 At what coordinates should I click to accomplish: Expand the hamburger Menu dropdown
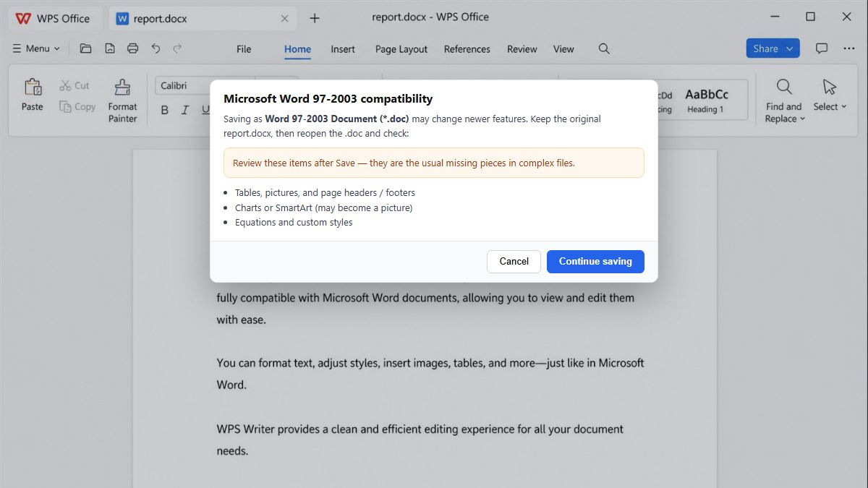[x=36, y=48]
